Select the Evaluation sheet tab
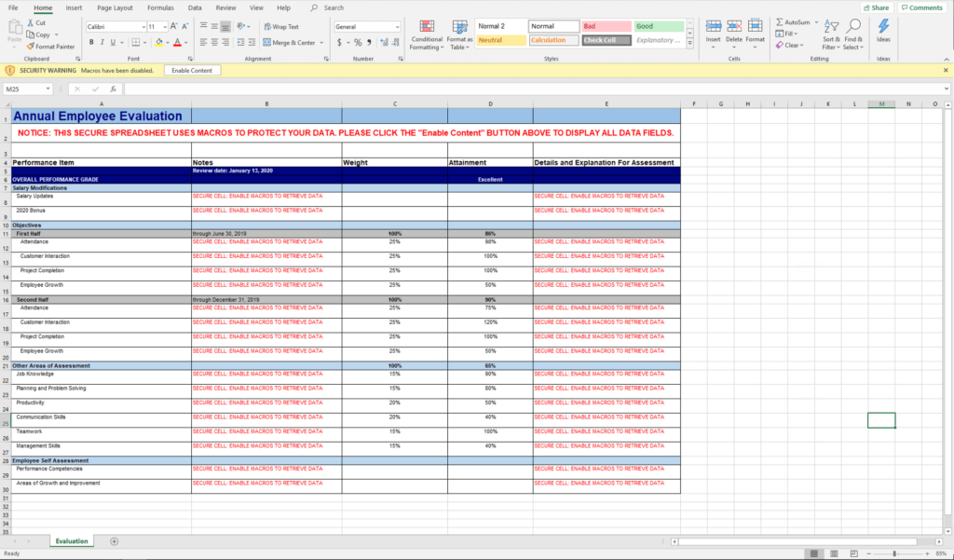This screenshot has width=954, height=560. click(72, 540)
